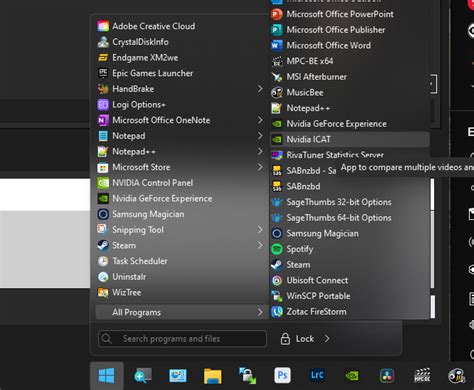Open MPC-BE x64 clapperboard icon

click(277, 61)
